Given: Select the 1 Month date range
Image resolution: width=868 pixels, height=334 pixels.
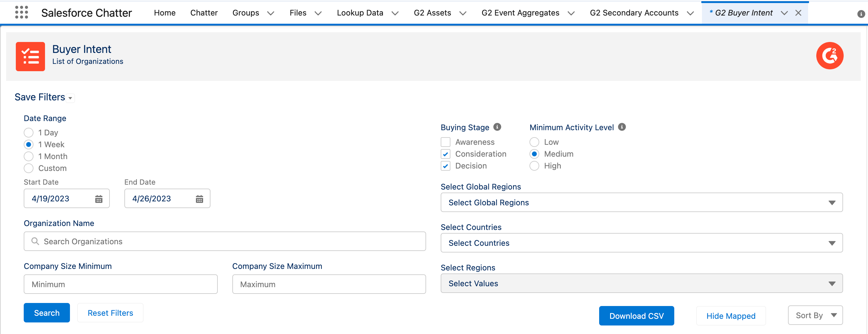Looking at the screenshot, I should (x=29, y=156).
